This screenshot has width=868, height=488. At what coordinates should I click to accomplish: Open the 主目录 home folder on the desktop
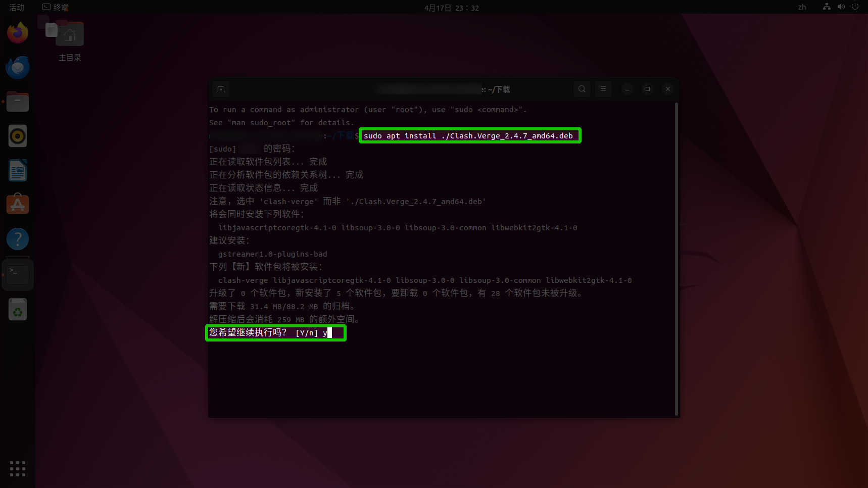[70, 41]
